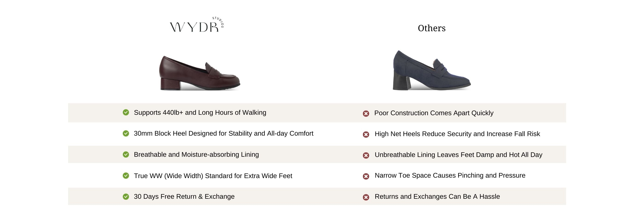The height and width of the screenshot is (218, 644).
Task: Click red X beside Unbreathable Lining
Action: tap(366, 156)
